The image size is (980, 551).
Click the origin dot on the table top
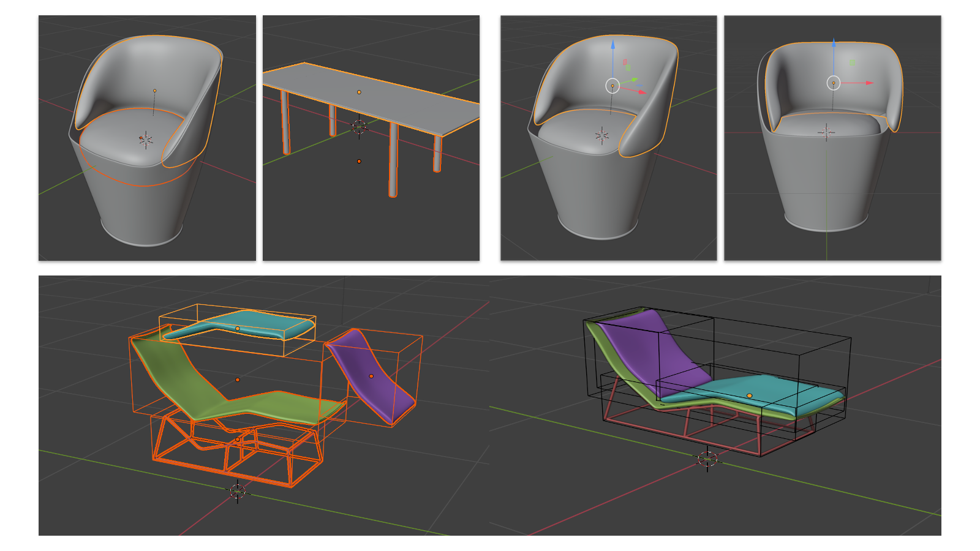[x=359, y=92]
